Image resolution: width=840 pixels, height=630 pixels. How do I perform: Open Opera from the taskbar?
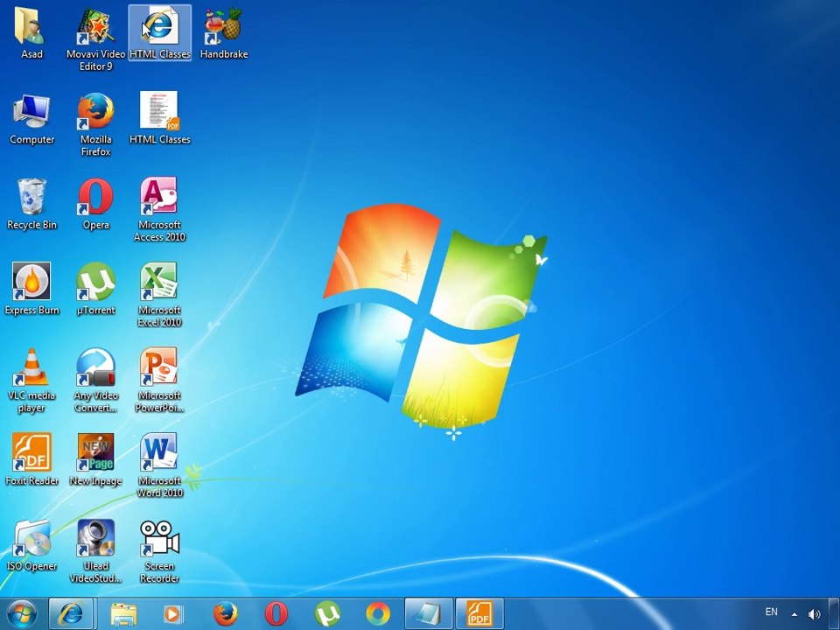click(x=276, y=614)
